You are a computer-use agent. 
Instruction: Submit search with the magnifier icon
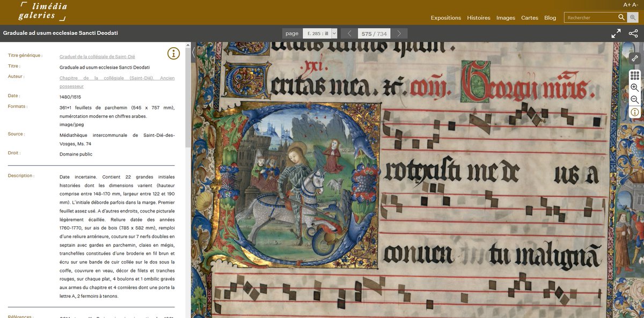coord(621,18)
